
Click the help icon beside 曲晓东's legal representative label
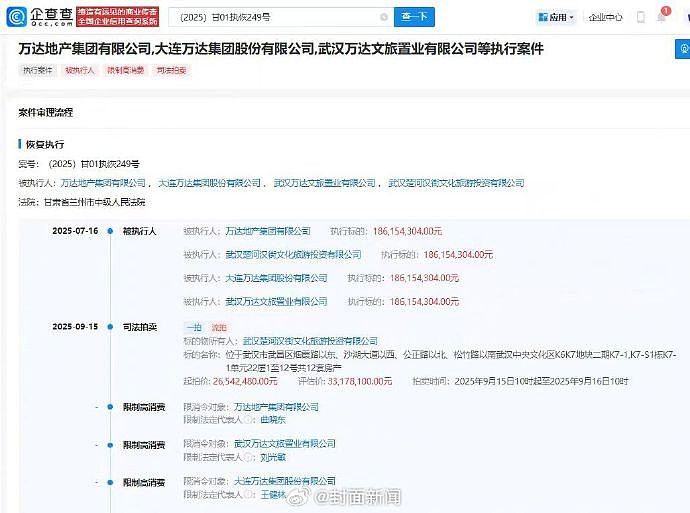pyautogui.click(x=248, y=420)
